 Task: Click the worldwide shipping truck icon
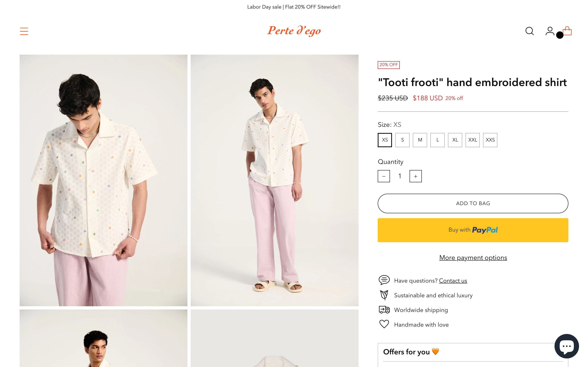point(384,310)
